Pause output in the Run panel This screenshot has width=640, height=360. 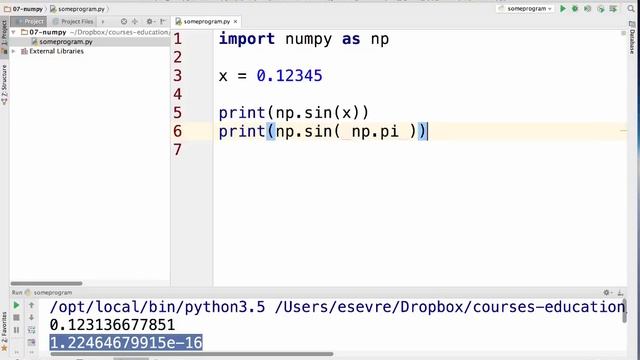(x=16, y=330)
